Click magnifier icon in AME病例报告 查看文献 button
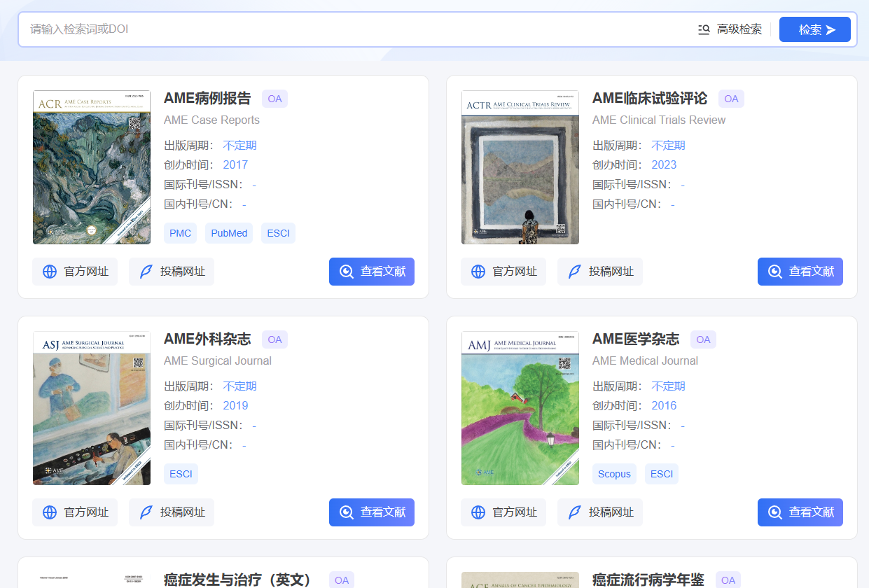869x588 pixels. point(347,272)
